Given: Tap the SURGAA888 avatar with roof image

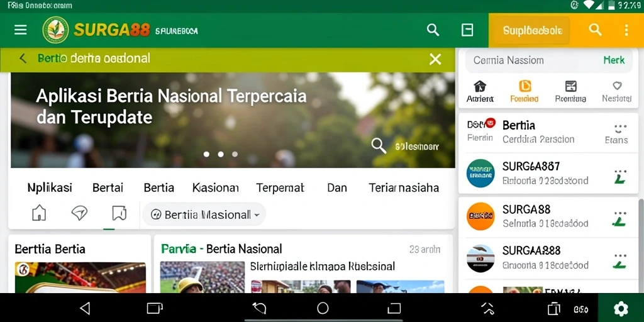Looking at the screenshot, I should (x=480, y=258).
